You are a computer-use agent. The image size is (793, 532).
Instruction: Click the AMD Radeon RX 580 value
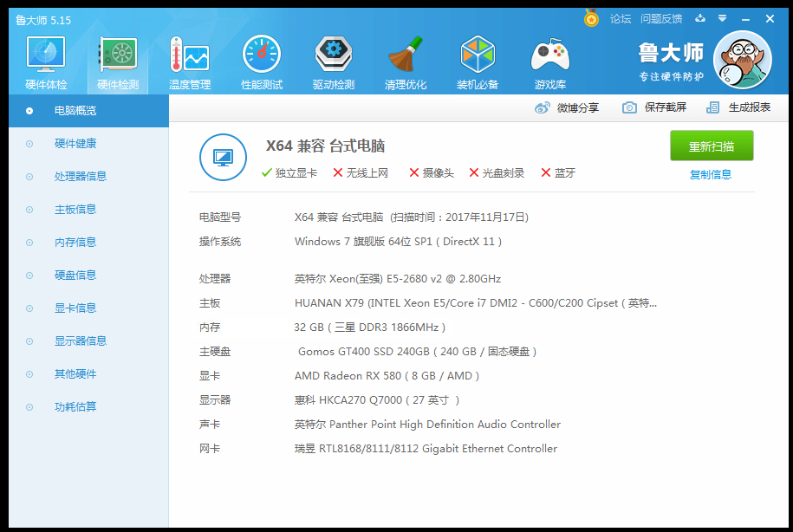point(387,376)
